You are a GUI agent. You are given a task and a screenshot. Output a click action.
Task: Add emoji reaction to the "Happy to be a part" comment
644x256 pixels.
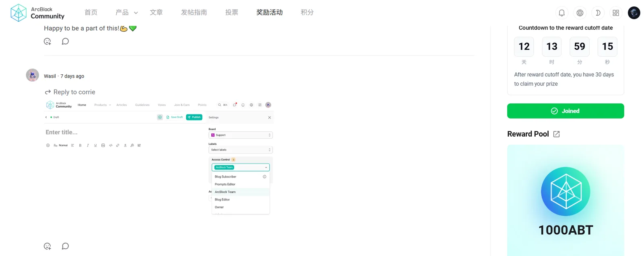[x=47, y=41]
